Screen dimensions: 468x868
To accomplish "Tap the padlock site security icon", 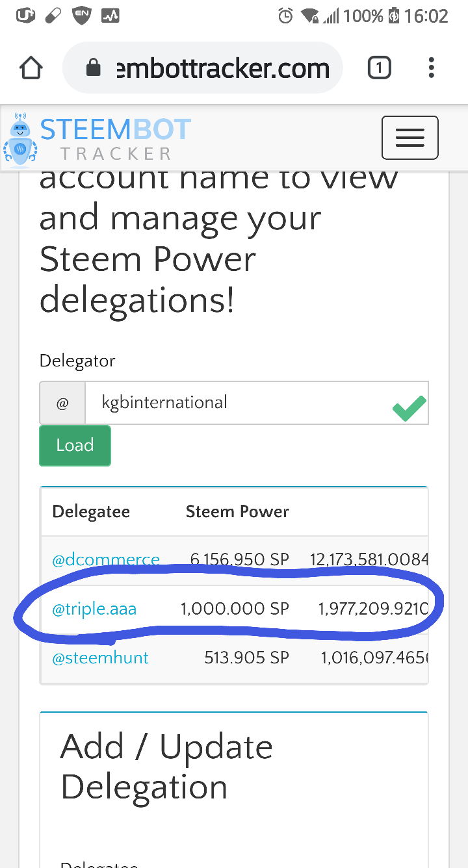I will pos(94,68).
